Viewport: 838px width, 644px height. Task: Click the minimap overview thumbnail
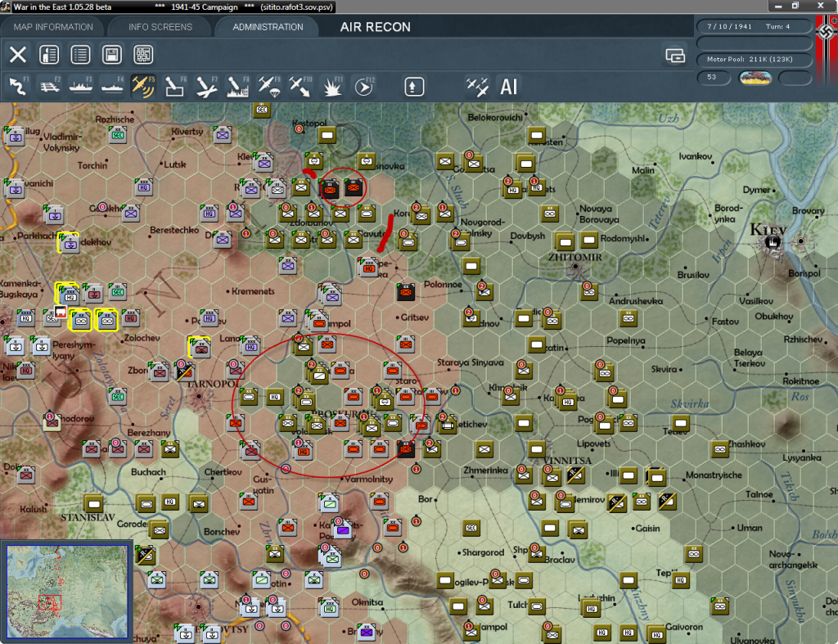(67, 591)
